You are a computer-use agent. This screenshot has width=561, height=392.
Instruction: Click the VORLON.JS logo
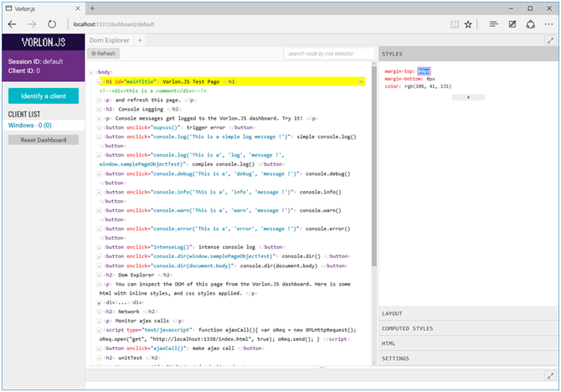pyautogui.click(x=44, y=42)
